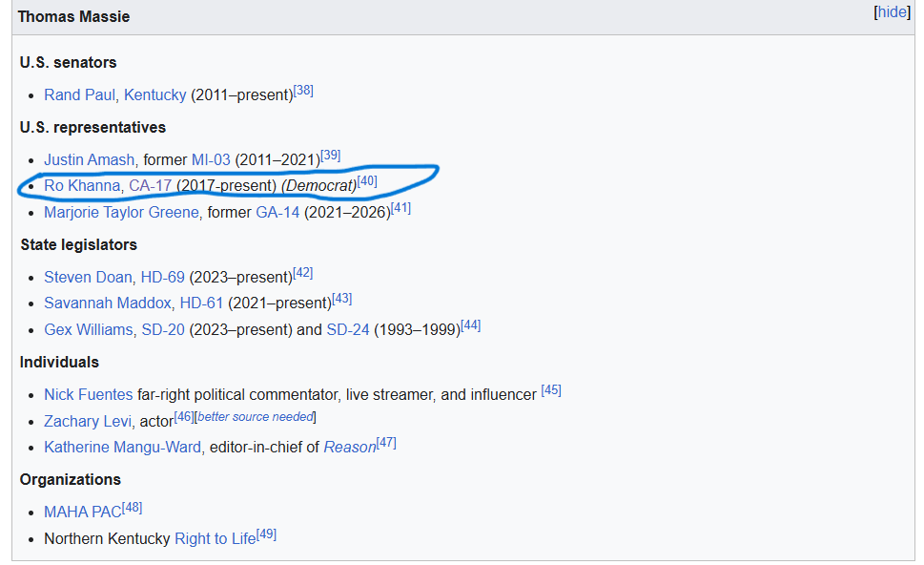924x565 pixels.
Task: Open the HD-61 district link
Action: [201, 303]
